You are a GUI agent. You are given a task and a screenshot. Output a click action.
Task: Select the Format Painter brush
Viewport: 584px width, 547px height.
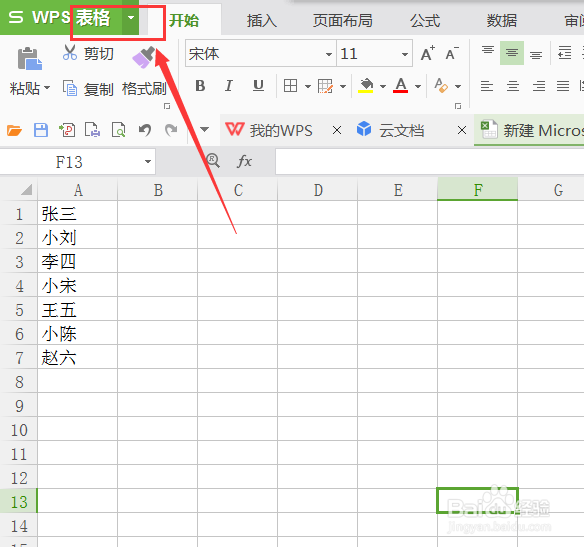coord(144,57)
